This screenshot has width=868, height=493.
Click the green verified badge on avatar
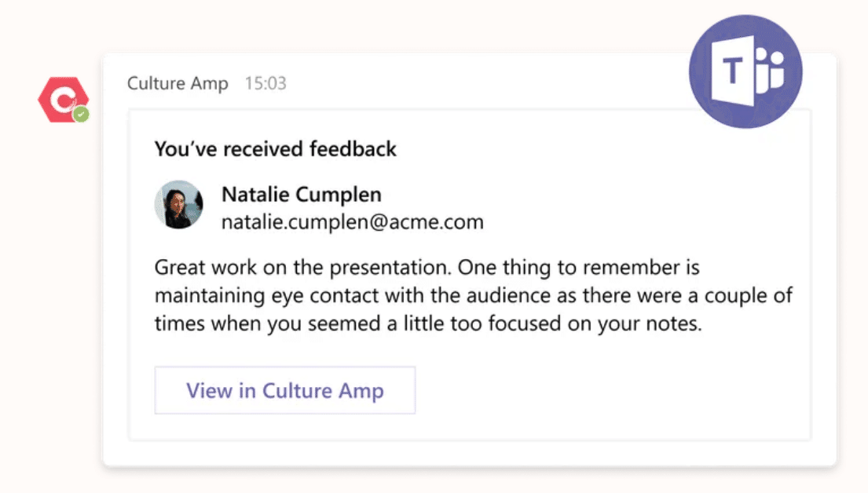point(82,115)
